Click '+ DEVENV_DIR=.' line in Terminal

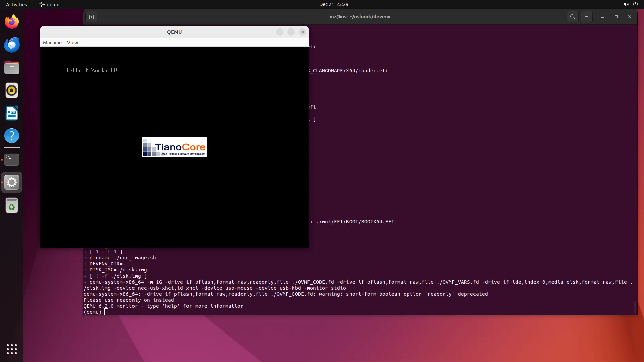tap(104, 264)
